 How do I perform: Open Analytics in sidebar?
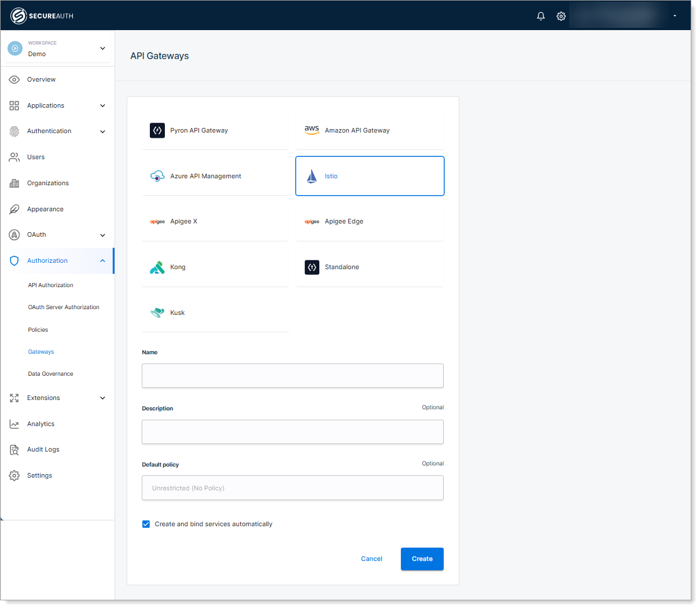point(40,424)
